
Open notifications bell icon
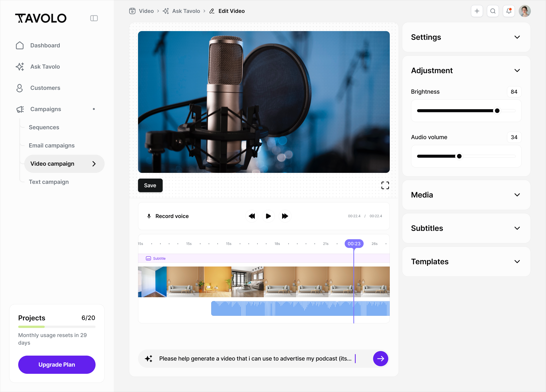coord(508,11)
